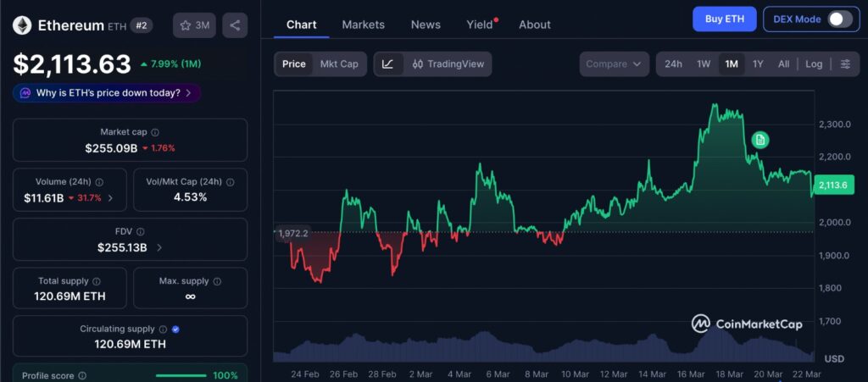Select the line chart icon
Viewport: 868px width, 382px height.
388,64
